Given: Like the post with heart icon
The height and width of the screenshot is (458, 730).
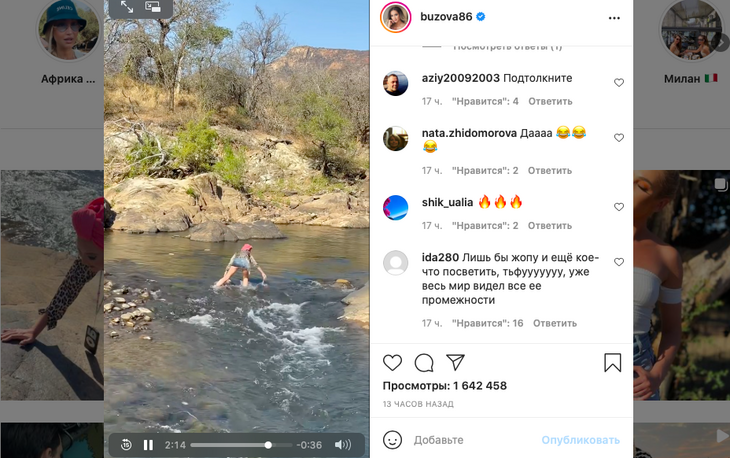Looking at the screenshot, I should tap(393, 363).
